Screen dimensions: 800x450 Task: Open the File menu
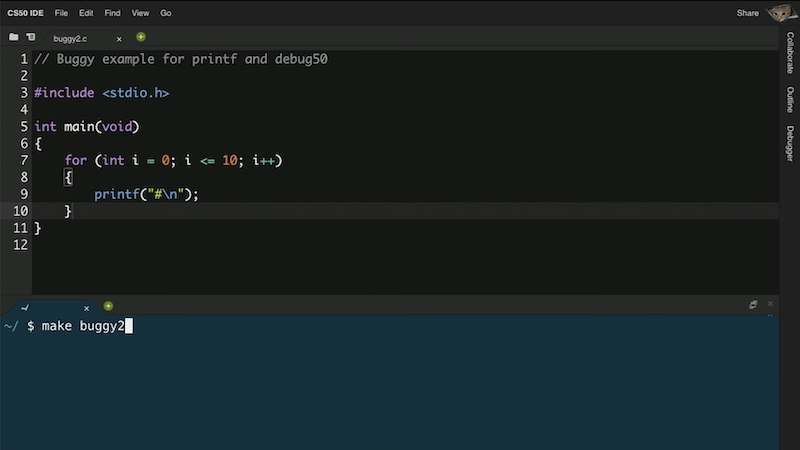(62, 13)
